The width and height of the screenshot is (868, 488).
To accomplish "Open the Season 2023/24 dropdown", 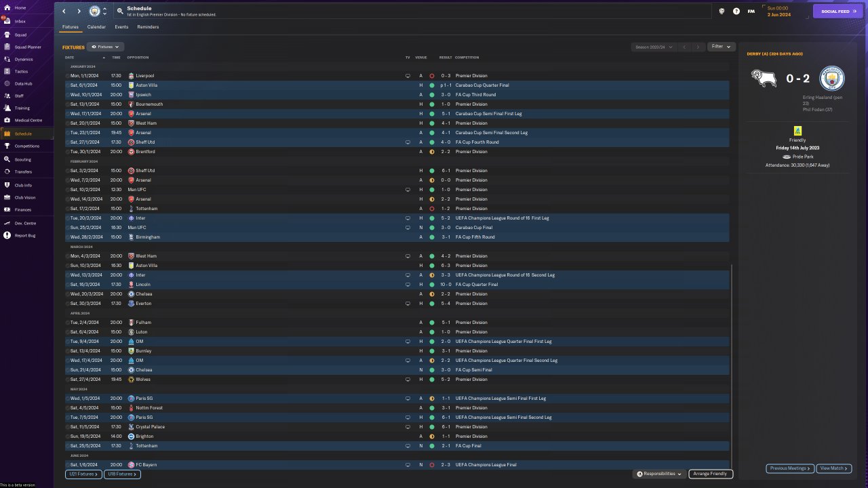I will [654, 47].
